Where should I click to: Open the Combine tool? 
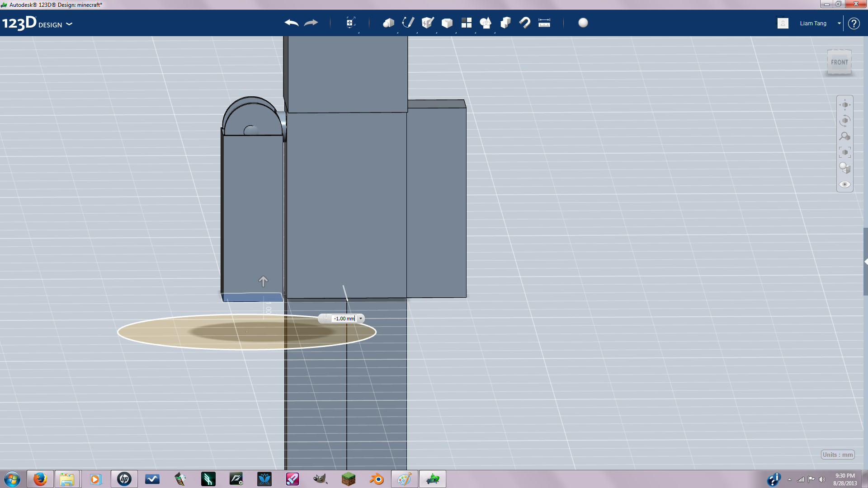point(505,23)
